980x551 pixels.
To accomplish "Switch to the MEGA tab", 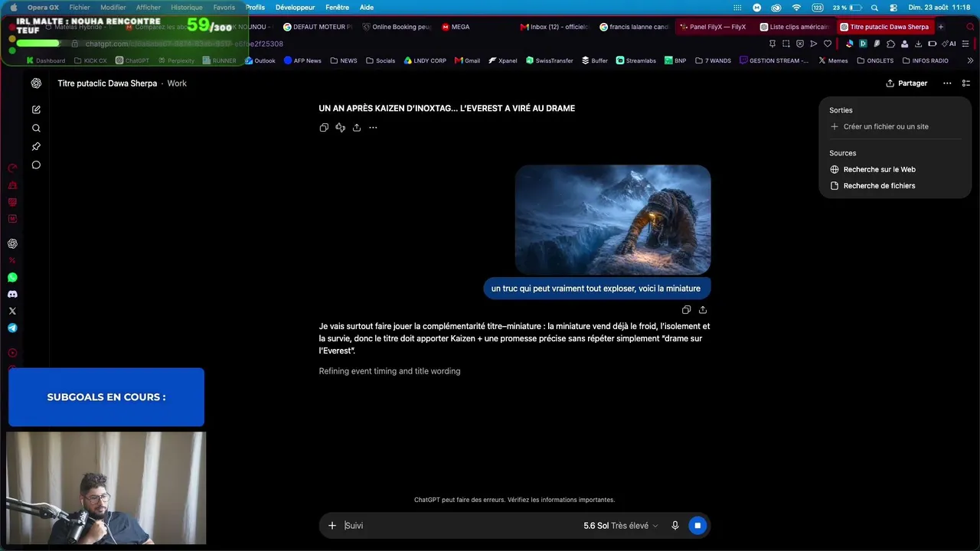I will click(456, 27).
